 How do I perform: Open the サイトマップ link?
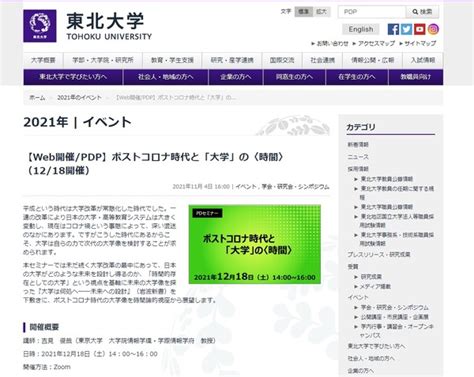pos(420,43)
